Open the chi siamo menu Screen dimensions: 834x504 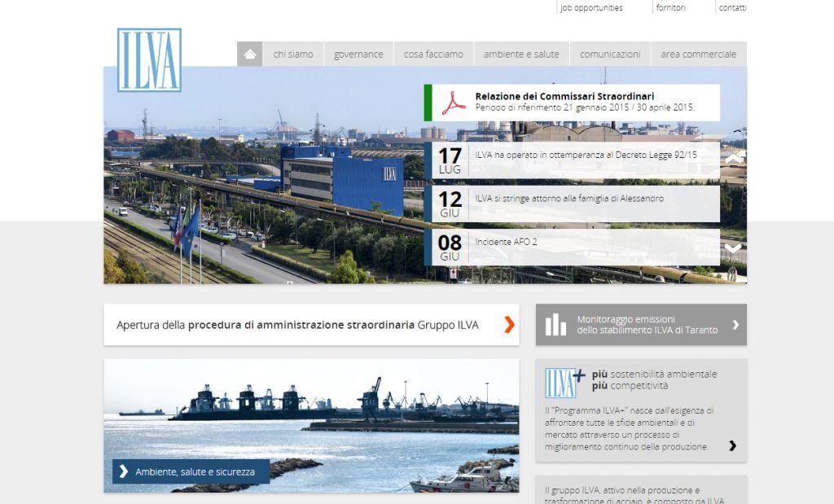pyautogui.click(x=293, y=55)
